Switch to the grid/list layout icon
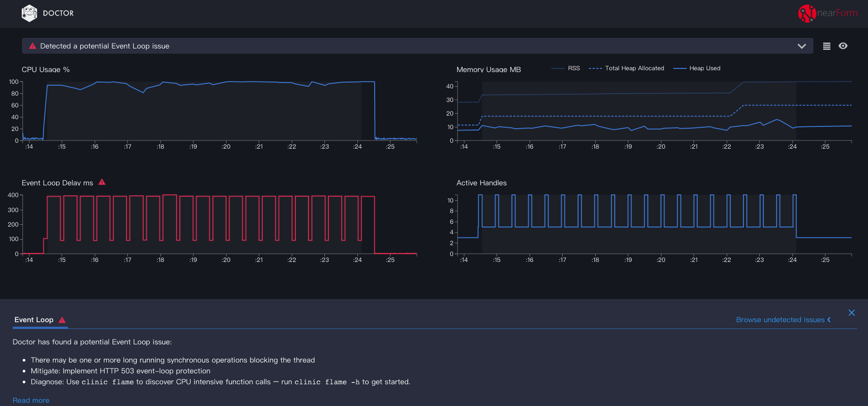The height and width of the screenshot is (406, 868). (826, 46)
